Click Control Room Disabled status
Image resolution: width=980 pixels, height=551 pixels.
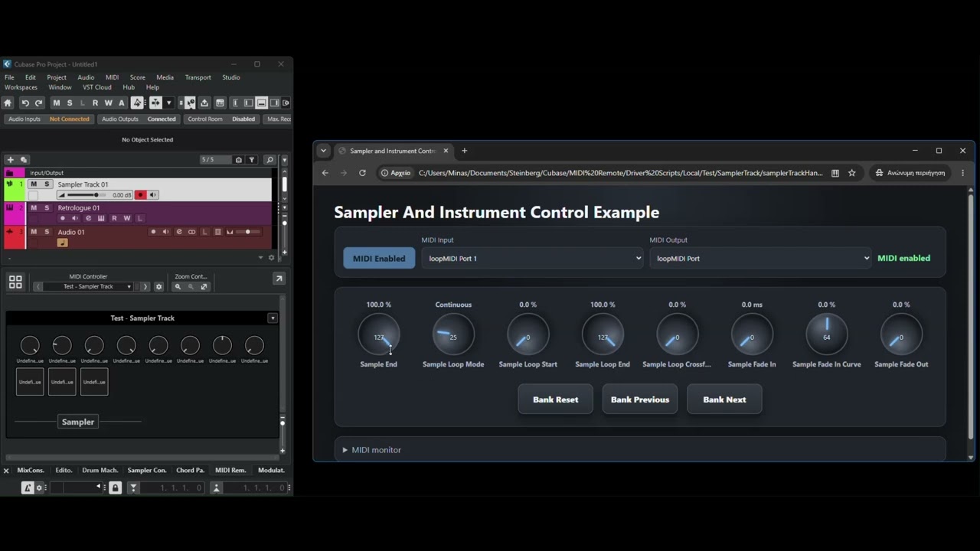pos(221,119)
